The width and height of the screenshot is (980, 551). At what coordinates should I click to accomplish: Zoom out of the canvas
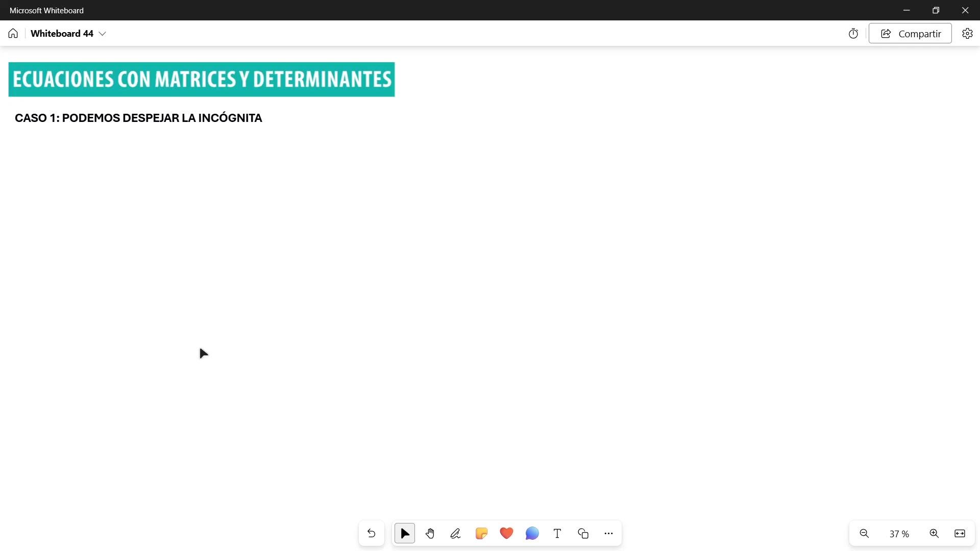click(864, 534)
